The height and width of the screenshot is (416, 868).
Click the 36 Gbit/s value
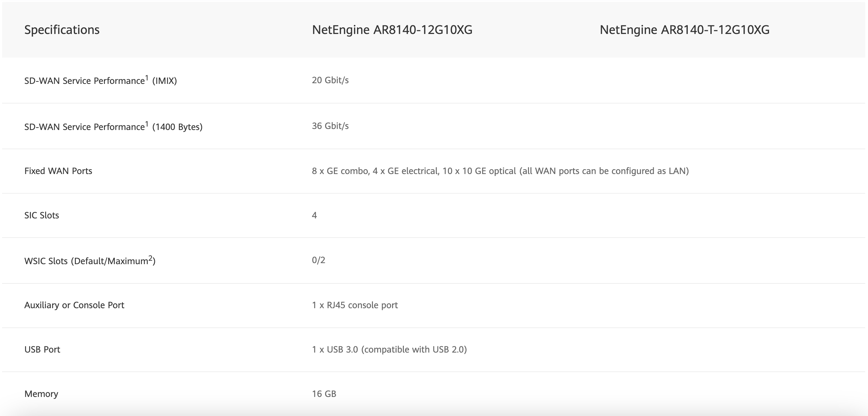pos(330,126)
